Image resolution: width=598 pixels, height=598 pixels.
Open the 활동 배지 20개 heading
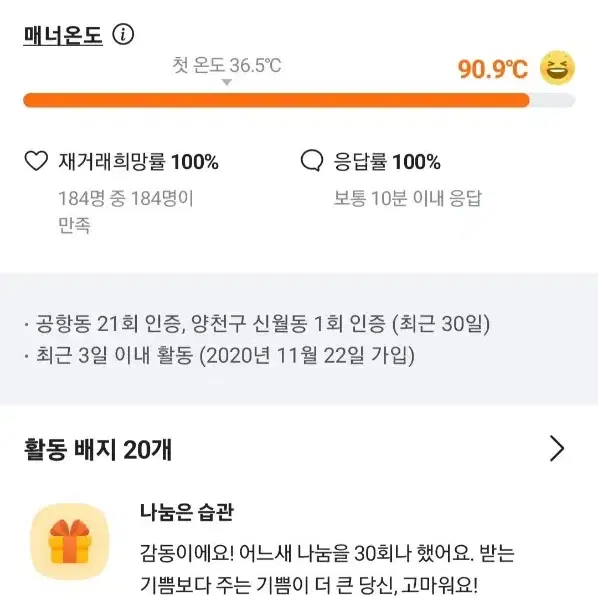click(98, 449)
